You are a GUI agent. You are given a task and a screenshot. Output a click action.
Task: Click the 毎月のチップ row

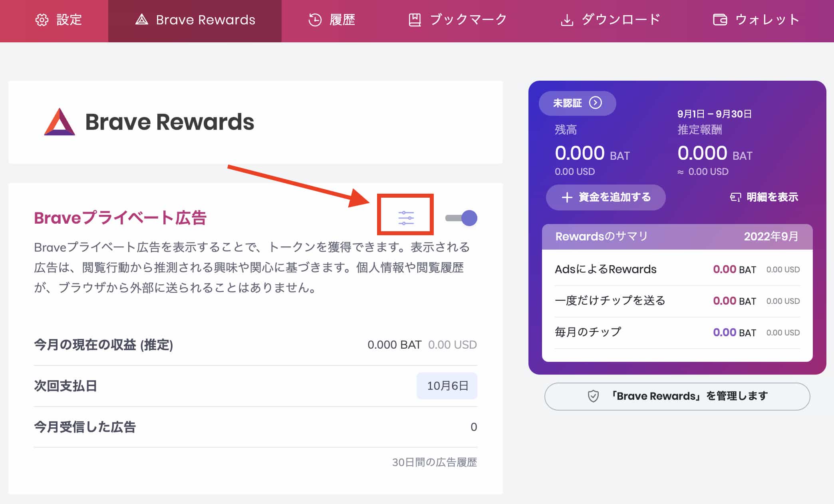[x=677, y=333]
